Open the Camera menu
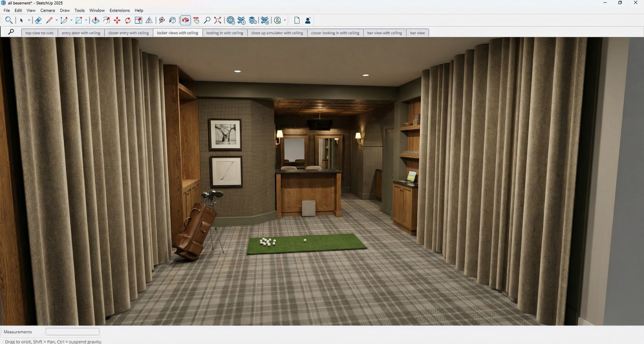 48,10
